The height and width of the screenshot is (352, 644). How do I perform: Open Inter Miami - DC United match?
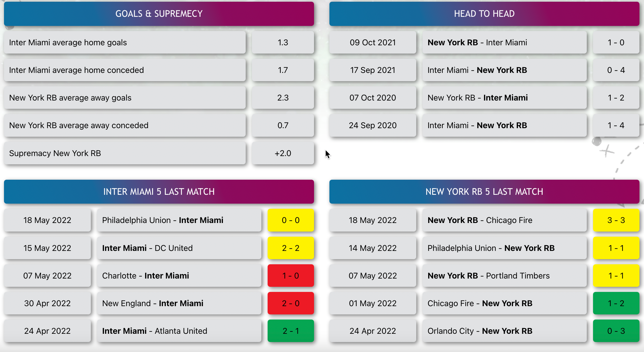(x=179, y=248)
